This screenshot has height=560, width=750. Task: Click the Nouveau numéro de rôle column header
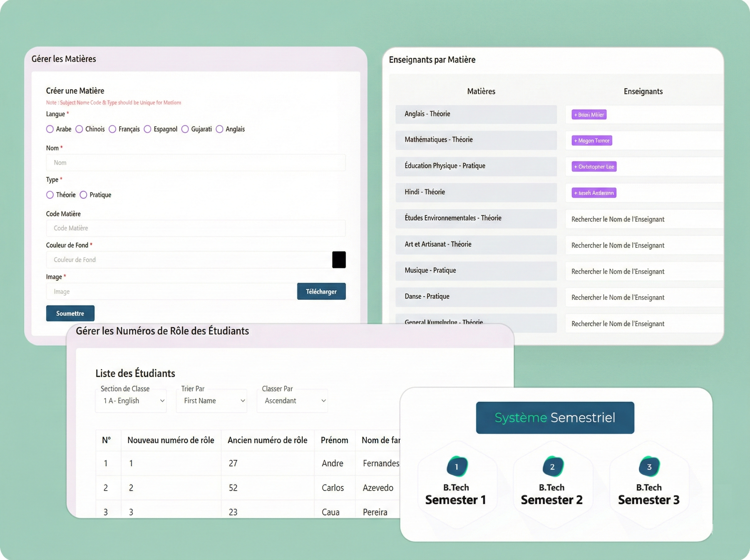[171, 440]
